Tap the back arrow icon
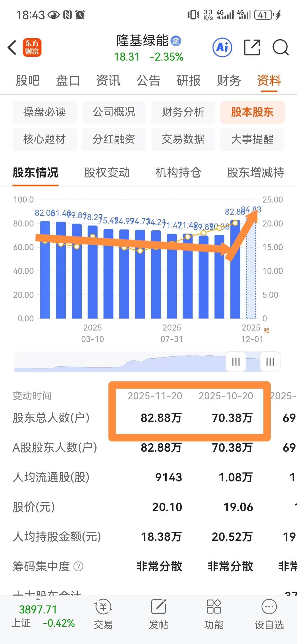Image resolution: width=297 pixels, height=644 pixels. coord(12,47)
